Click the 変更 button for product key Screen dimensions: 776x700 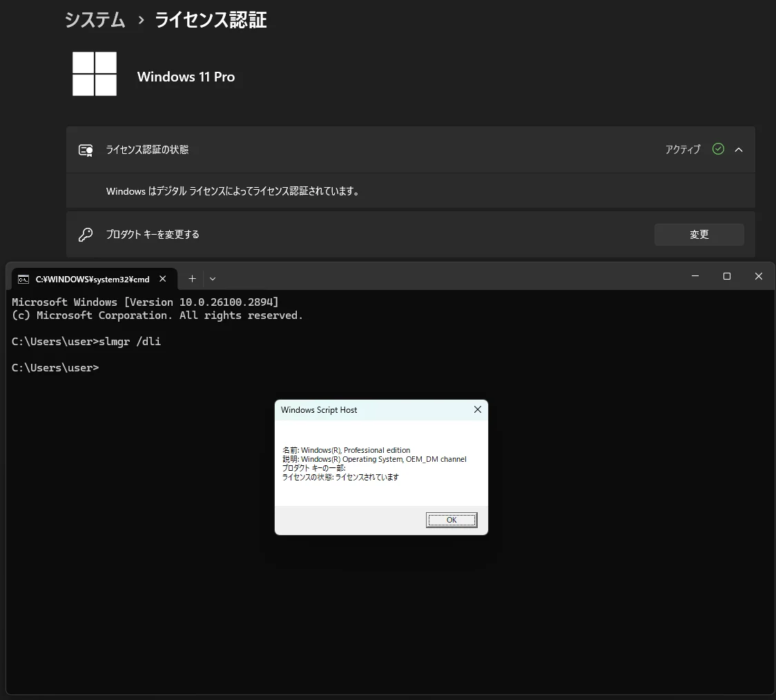click(699, 235)
